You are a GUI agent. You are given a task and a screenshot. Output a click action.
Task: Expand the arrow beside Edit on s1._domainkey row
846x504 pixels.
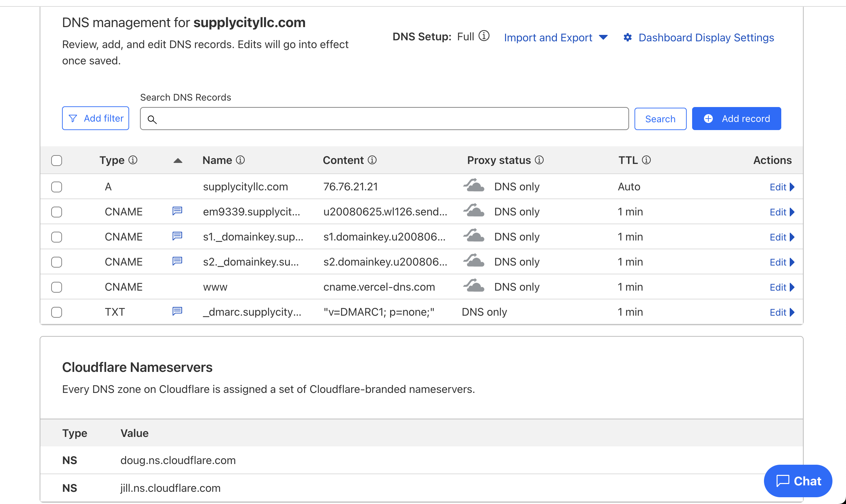[x=792, y=237]
